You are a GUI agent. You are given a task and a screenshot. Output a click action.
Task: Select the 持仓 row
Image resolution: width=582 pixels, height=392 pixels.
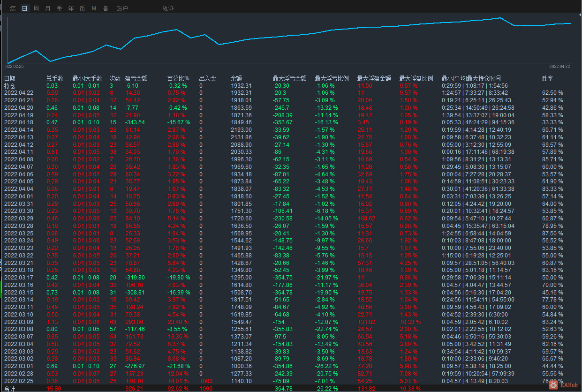tap(291, 86)
